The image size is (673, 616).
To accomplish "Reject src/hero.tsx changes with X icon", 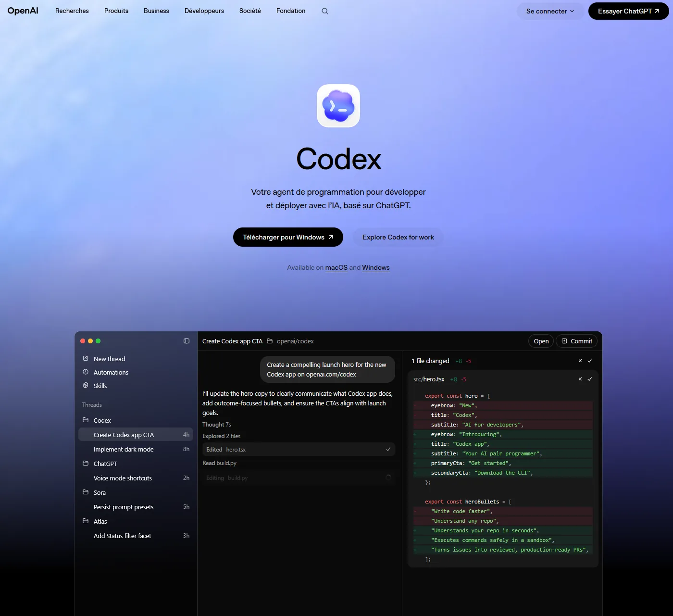I will point(580,379).
